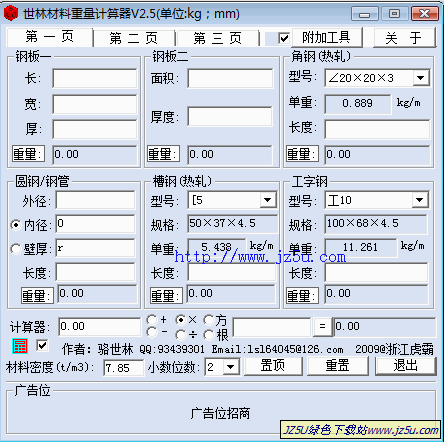
Task: Click the 计算器 first operand field
Action: [100, 327]
